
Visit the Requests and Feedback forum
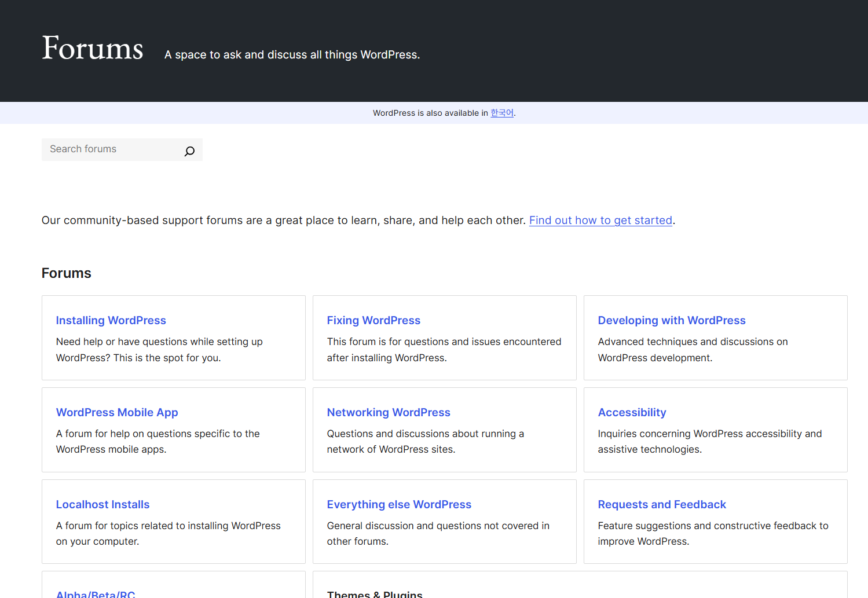[662, 505]
